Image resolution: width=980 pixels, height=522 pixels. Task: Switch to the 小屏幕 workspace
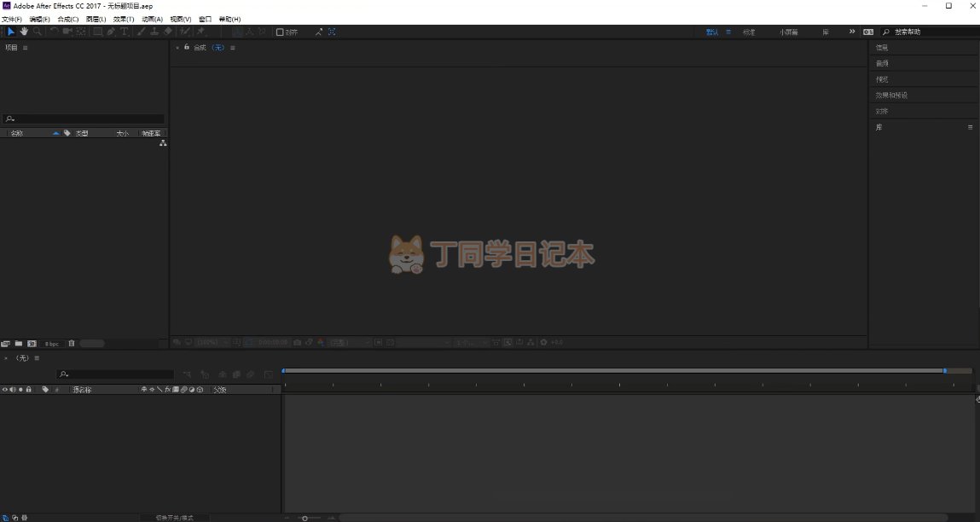(789, 32)
